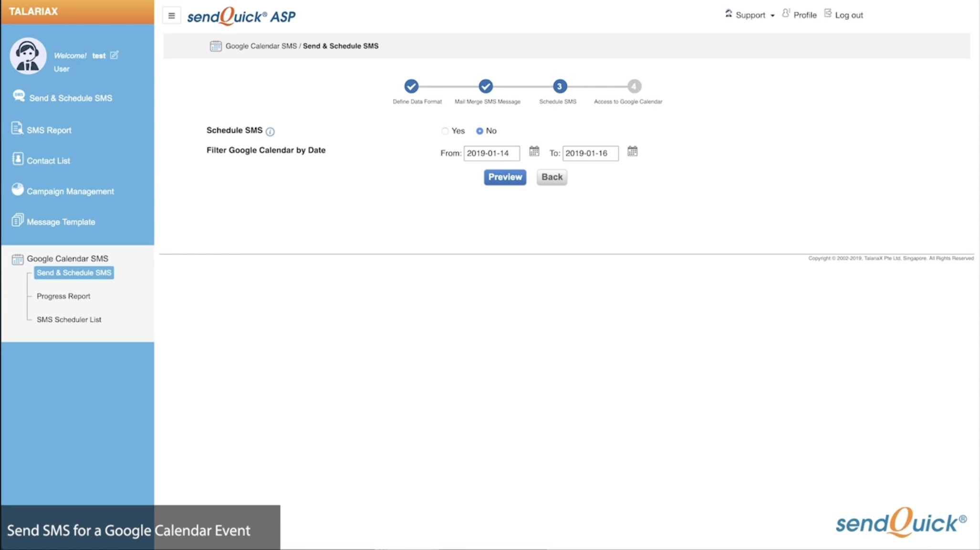Click the Schedule SMS info icon
This screenshot has width=980, height=550.
[270, 131]
